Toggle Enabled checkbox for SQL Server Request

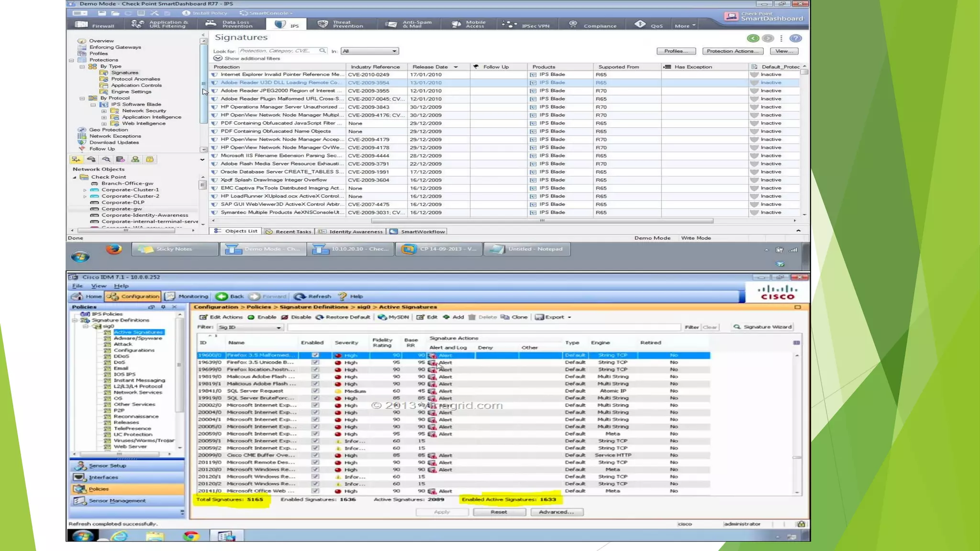click(x=315, y=391)
